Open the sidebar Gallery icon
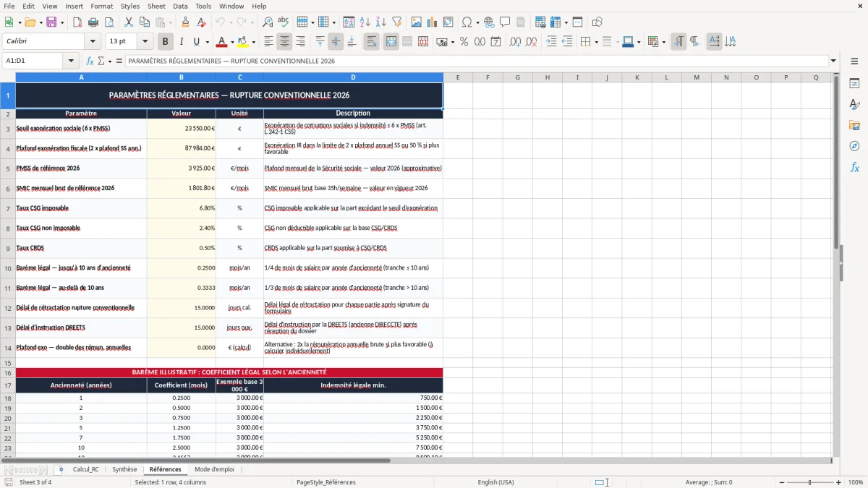This screenshot has height=488, width=868. click(854, 126)
